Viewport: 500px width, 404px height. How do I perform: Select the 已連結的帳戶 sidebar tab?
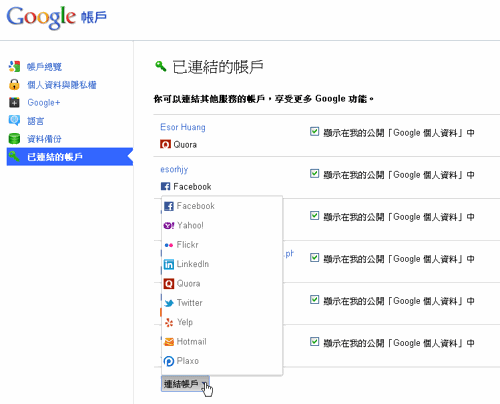coord(70,157)
